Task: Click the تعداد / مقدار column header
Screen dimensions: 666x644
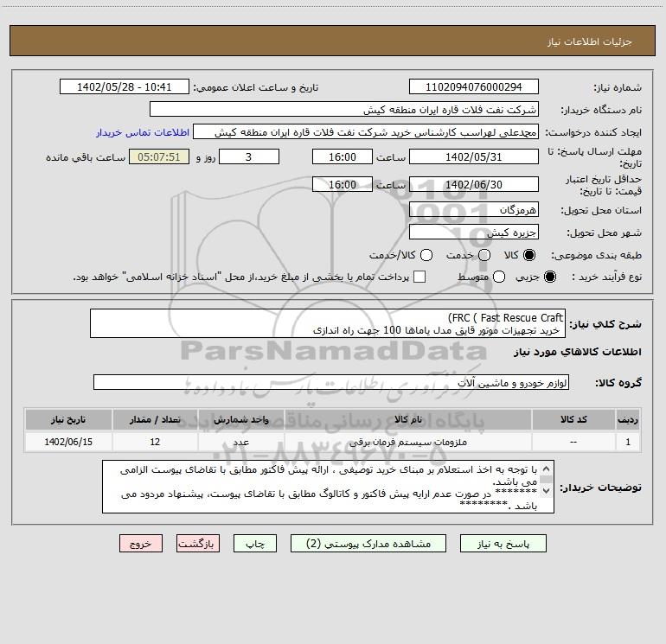Action: click(155, 419)
